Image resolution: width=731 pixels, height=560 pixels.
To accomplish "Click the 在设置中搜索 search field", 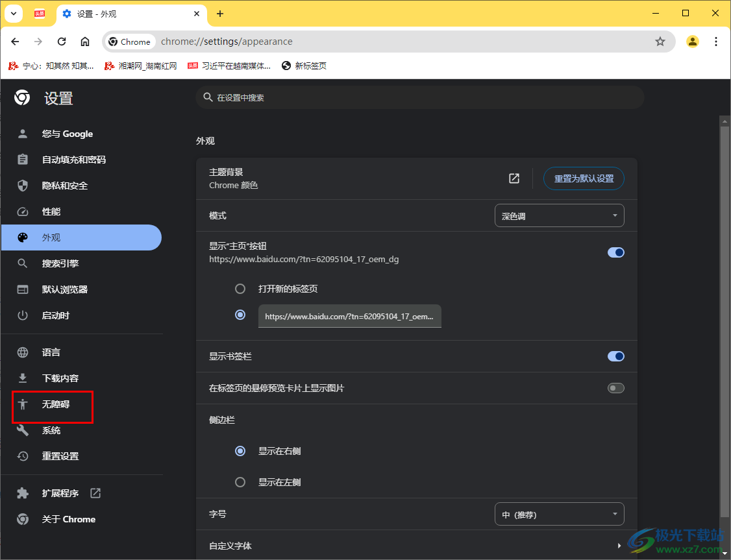I will click(x=419, y=97).
